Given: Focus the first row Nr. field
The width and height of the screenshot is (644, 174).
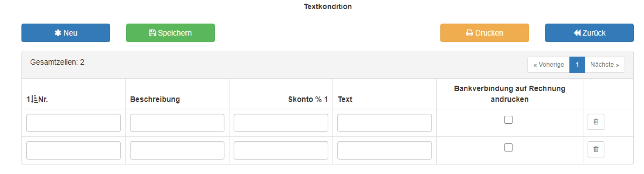Looking at the screenshot, I should point(73,123).
